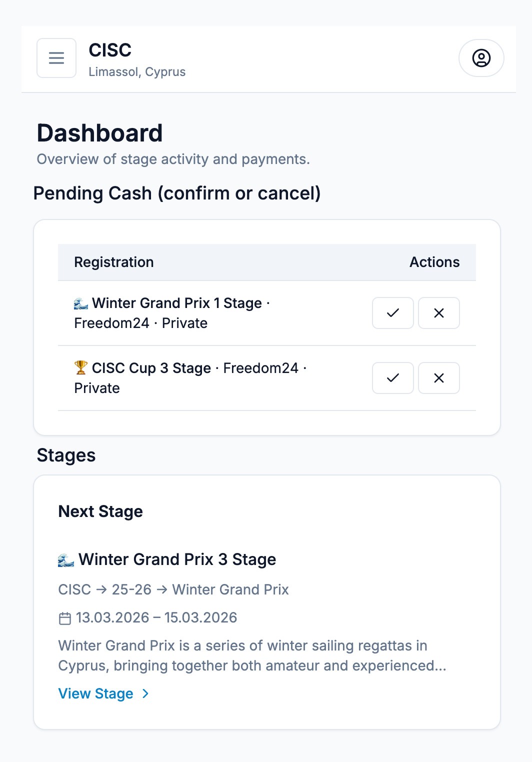Select the Registration column header
Viewport: 532px width, 762px height.
tap(114, 262)
